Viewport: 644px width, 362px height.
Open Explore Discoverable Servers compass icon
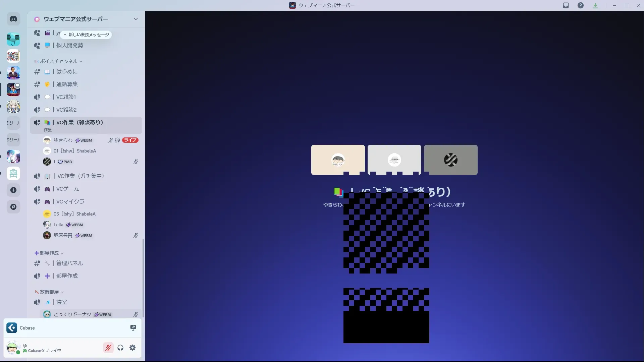click(x=13, y=207)
